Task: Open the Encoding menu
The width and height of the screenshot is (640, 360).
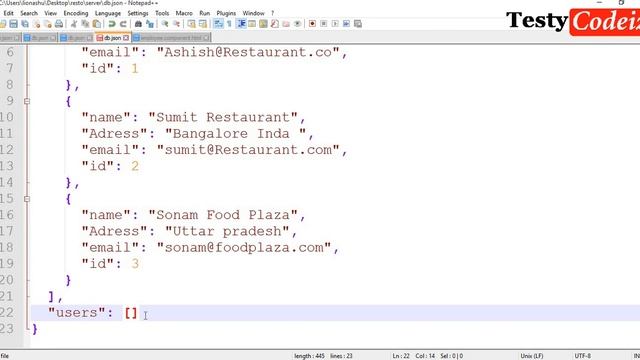Action: tap(76, 13)
